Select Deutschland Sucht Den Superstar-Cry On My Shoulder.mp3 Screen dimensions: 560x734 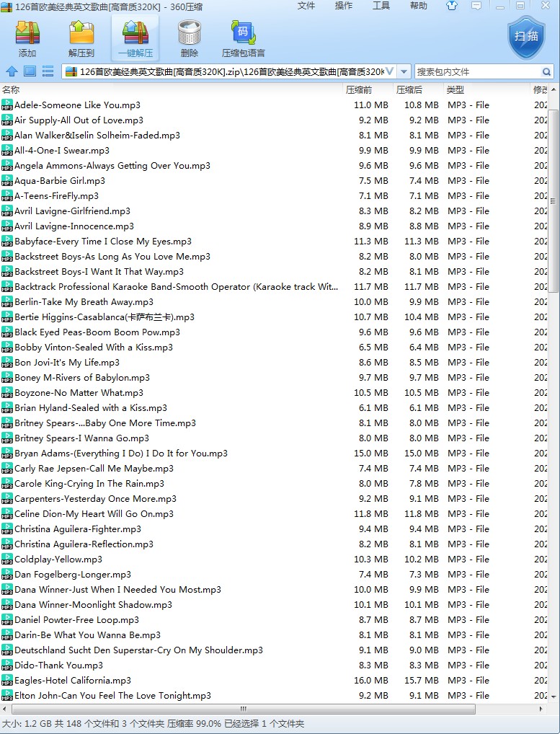coord(138,650)
